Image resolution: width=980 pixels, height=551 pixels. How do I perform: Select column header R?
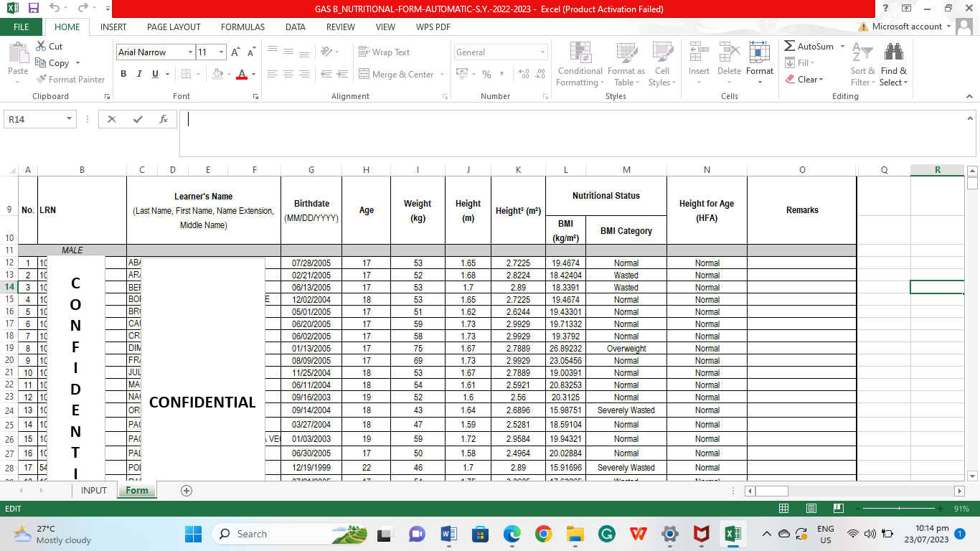(x=937, y=170)
